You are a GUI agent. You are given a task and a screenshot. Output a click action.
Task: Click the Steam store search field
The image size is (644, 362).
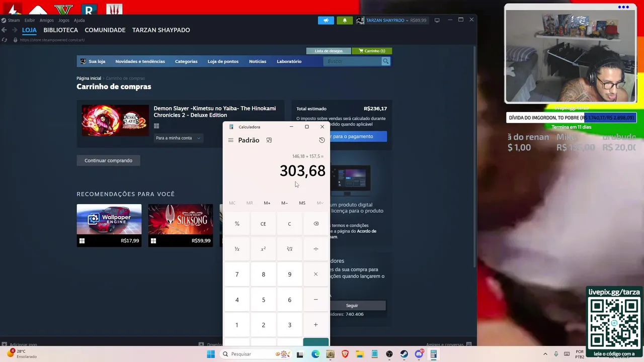353,61
